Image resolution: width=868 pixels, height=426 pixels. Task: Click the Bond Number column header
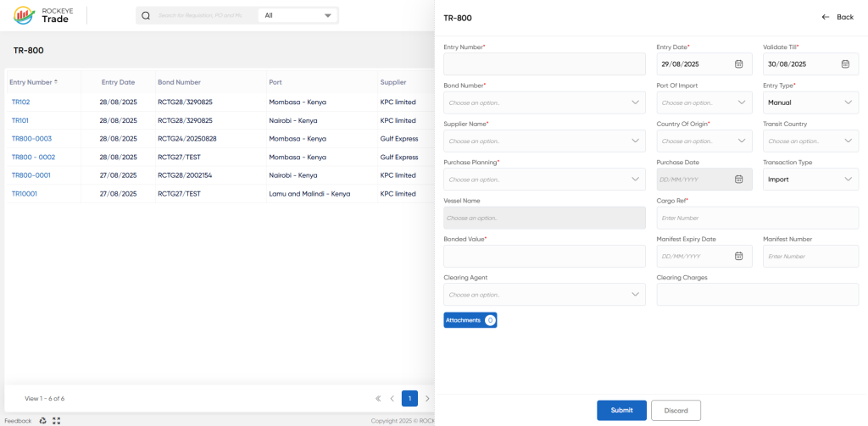[x=180, y=82]
